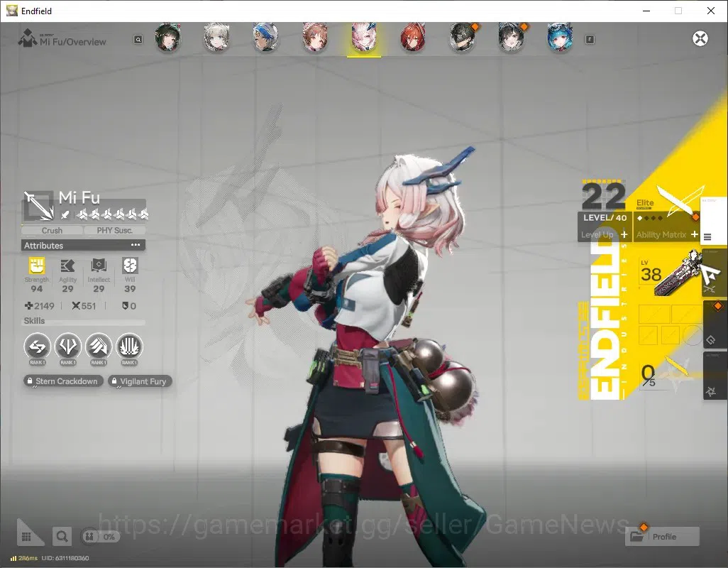
Task: Open the LV 38 weapon card
Action: tap(670, 274)
